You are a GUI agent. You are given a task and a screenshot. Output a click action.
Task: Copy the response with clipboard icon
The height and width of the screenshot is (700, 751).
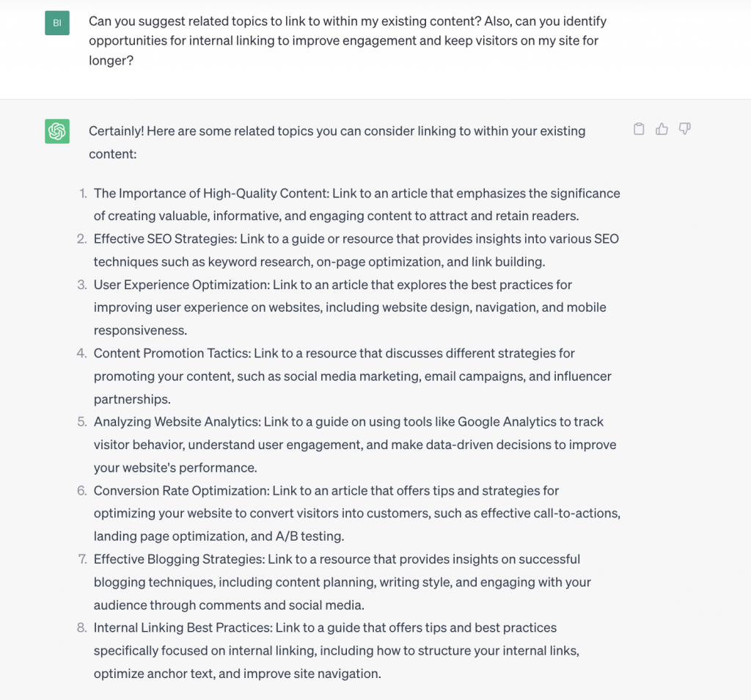click(x=639, y=129)
